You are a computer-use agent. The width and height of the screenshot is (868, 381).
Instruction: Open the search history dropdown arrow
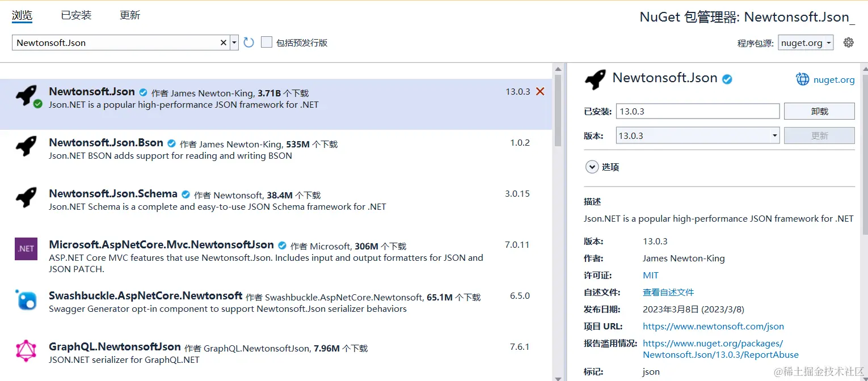[234, 43]
